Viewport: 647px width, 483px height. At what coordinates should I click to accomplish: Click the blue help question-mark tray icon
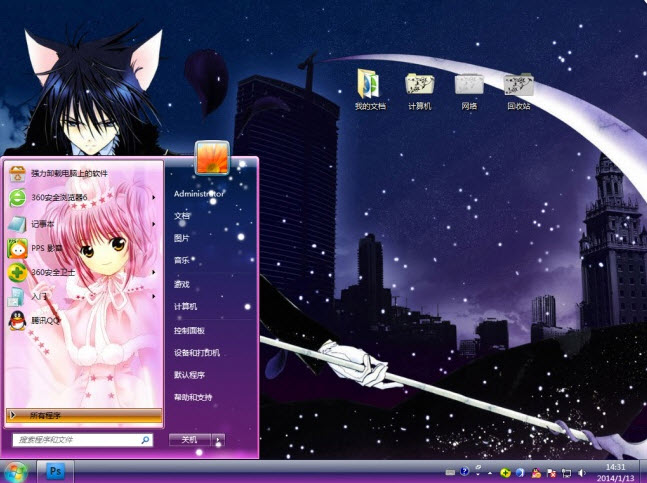click(465, 471)
